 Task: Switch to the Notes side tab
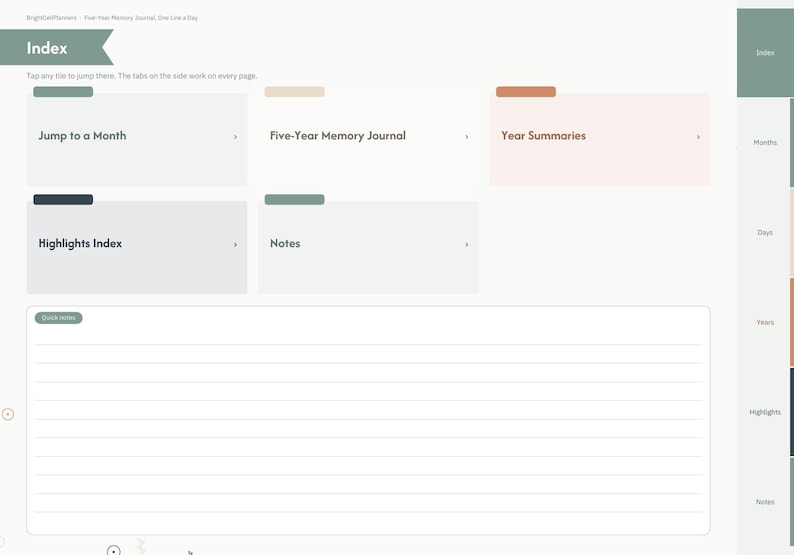click(765, 502)
